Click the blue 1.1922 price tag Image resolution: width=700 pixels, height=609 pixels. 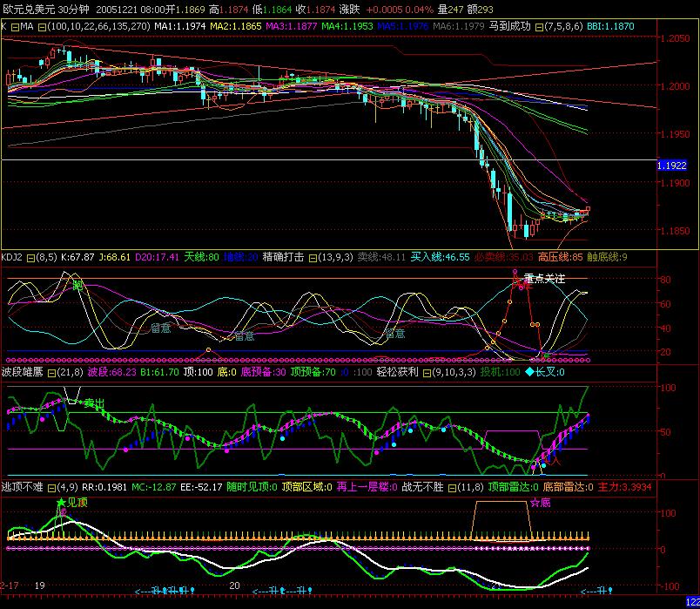click(672, 166)
